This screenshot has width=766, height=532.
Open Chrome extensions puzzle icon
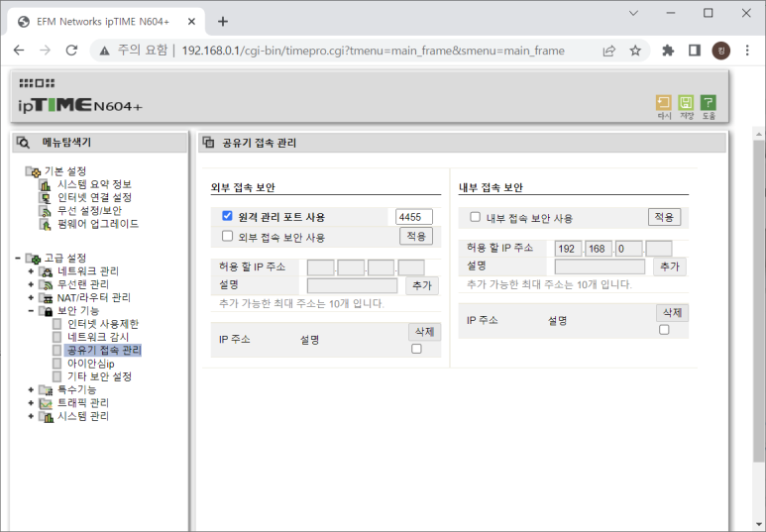pyautogui.click(x=668, y=51)
